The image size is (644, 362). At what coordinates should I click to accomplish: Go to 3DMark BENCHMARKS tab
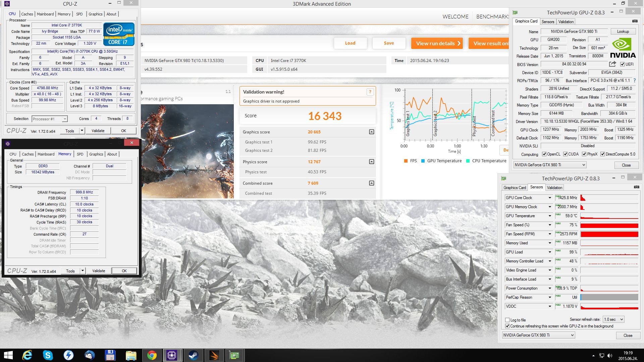pyautogui.click(x=492, y=17)
